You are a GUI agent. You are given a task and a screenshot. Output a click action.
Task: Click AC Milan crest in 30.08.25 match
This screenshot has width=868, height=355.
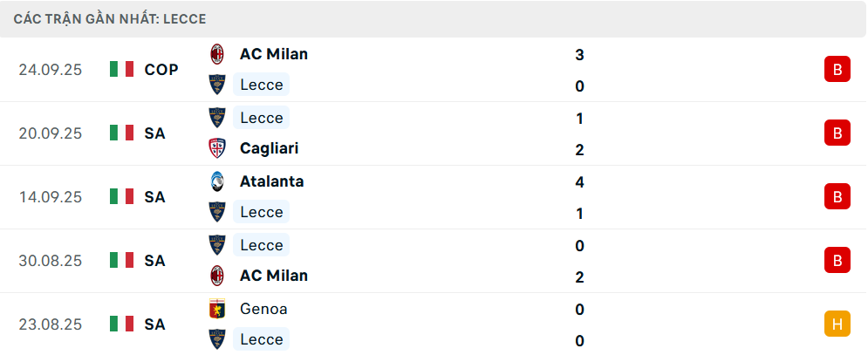pyautogui.click(x=217, y=276)
